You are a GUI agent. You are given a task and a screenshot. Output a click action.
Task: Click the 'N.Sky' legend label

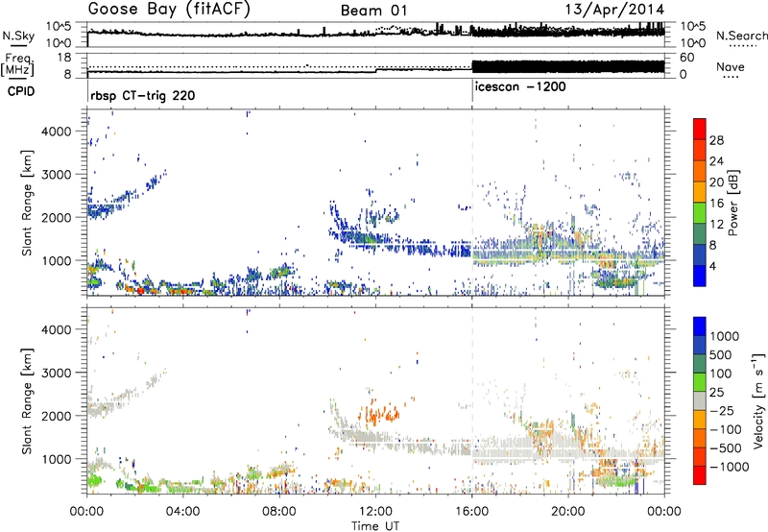click(x=18, y=36)
